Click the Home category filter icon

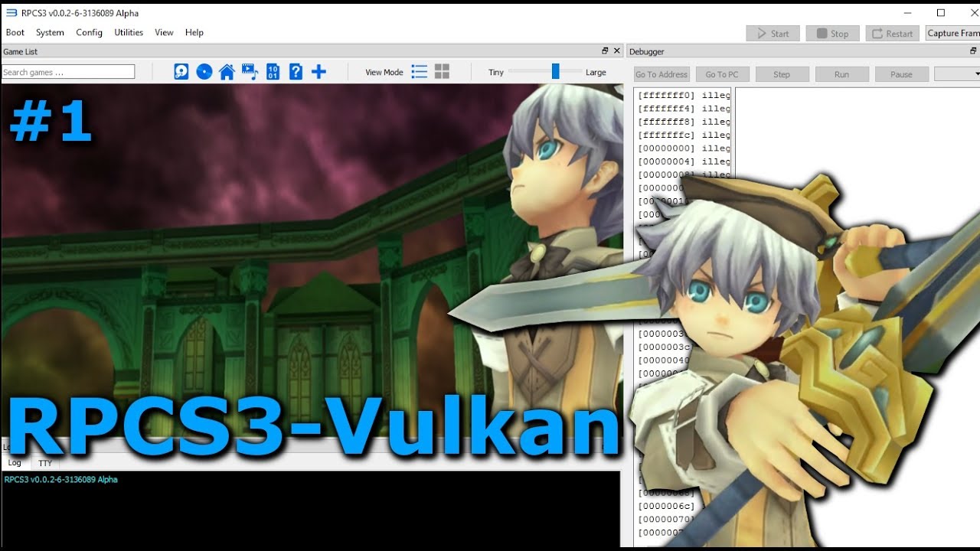click(x=227, y=72)
